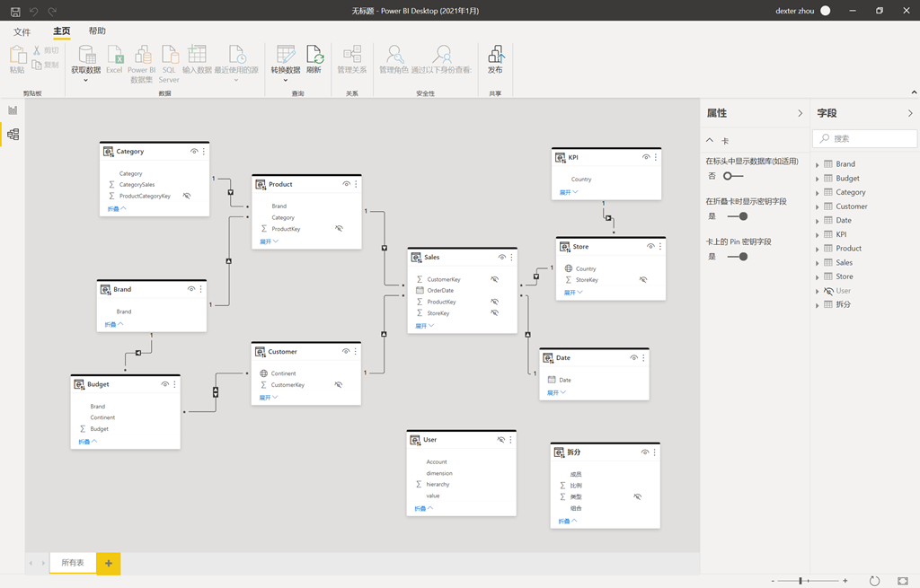Select the Home (主页) ribbon tab
The width and height of the screenshot is (920, 588).
tap(62, 31)
